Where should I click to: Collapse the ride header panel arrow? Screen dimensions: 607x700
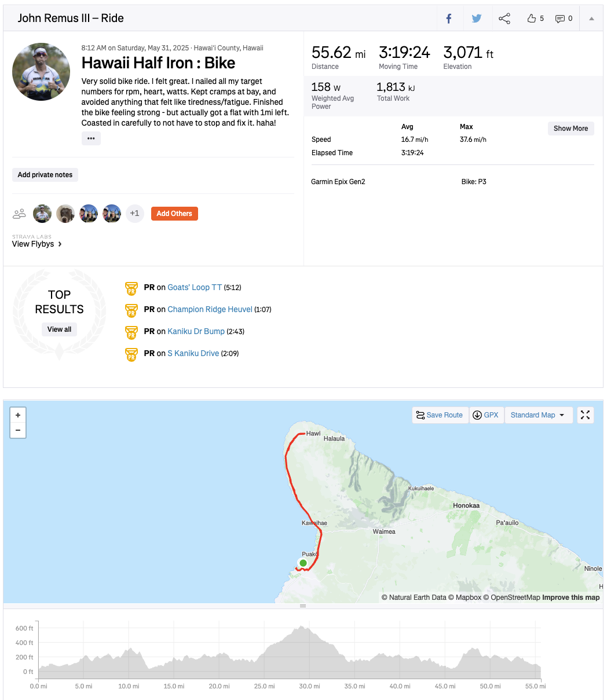[x=591, y=19]
